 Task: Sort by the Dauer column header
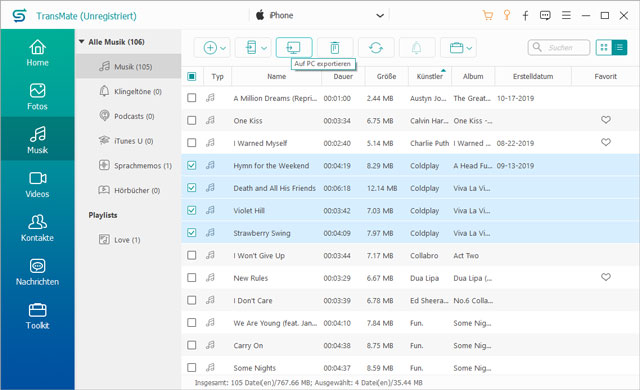(x=343, y=76)
